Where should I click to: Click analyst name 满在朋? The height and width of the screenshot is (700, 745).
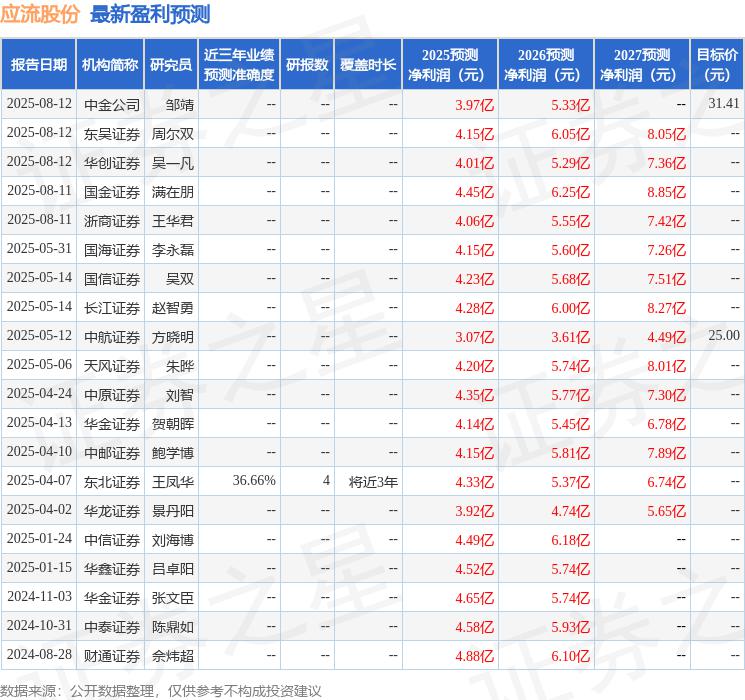click(172, 192)
